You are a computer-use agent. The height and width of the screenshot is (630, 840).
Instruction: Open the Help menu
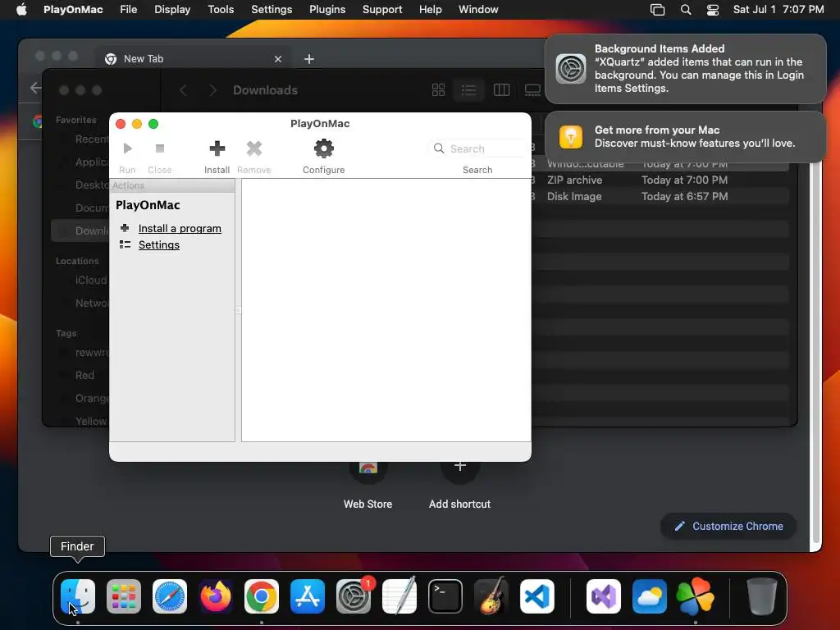(430, 10)
